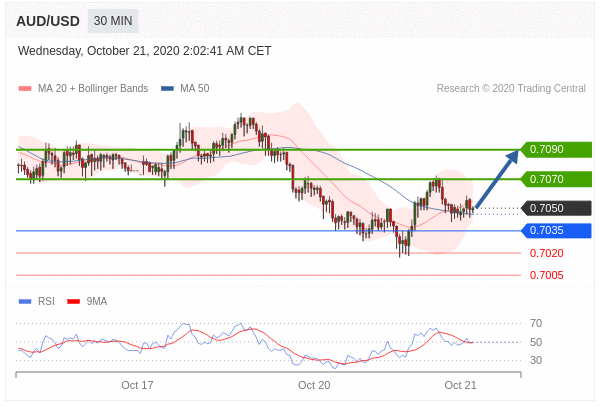The height and width of the screenshot is (407, 600).
Task: Click the 9MA legend label
Action: click(97, 301)
